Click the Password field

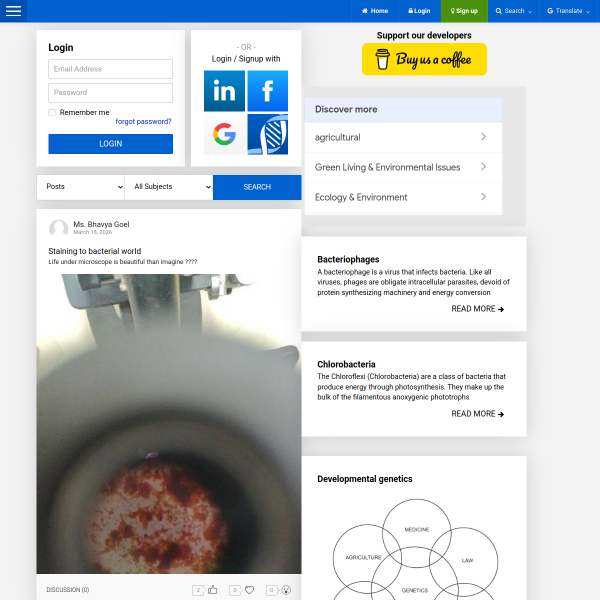110,93
